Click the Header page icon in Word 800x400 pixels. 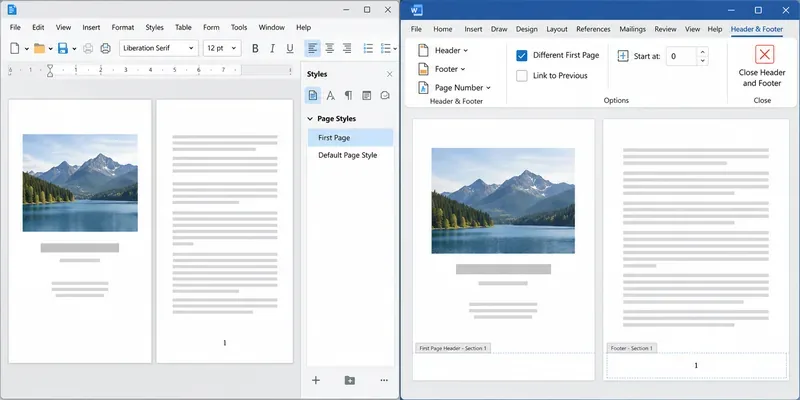[423, 51]
